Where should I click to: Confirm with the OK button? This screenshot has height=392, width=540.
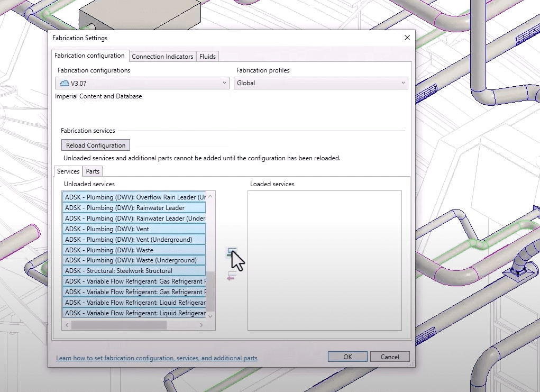tap(347, 357)
